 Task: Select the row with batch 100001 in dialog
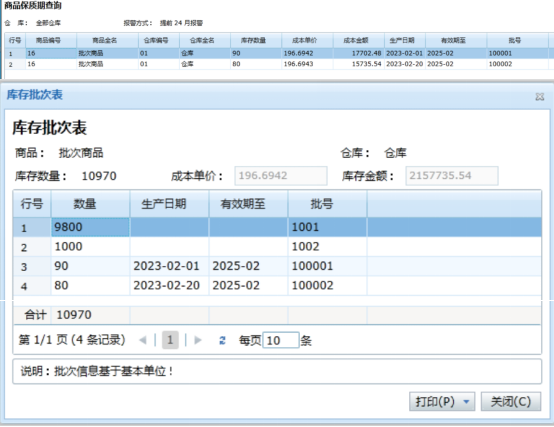(x=277, y=266)
